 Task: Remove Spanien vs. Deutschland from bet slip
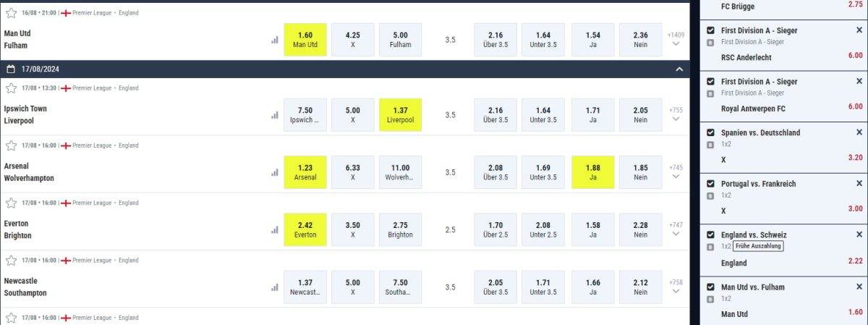pos(859,132)
